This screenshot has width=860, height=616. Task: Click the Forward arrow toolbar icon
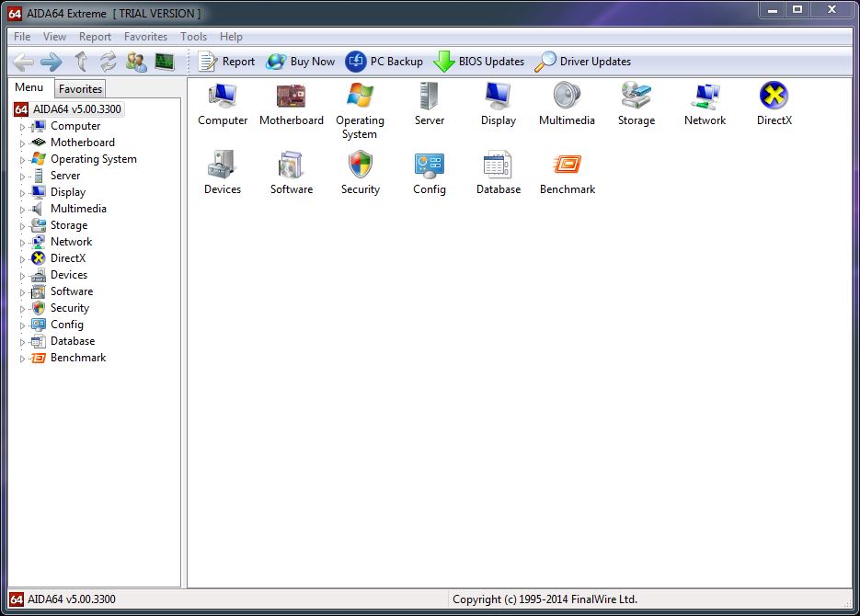52,62
